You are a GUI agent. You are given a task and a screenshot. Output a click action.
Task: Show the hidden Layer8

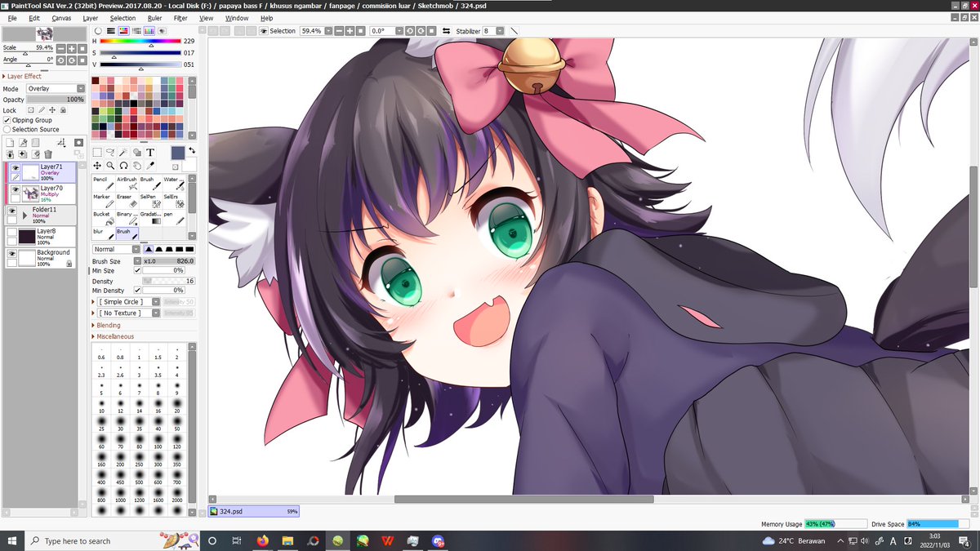[x=11, y=232]
